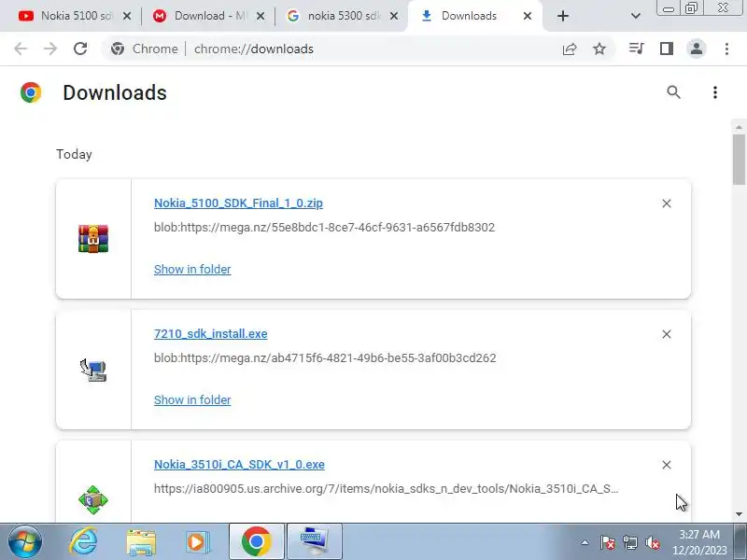Bookmark this page with the star icon
This screenshot has width=747, height=560.
[x=599, y=49]
